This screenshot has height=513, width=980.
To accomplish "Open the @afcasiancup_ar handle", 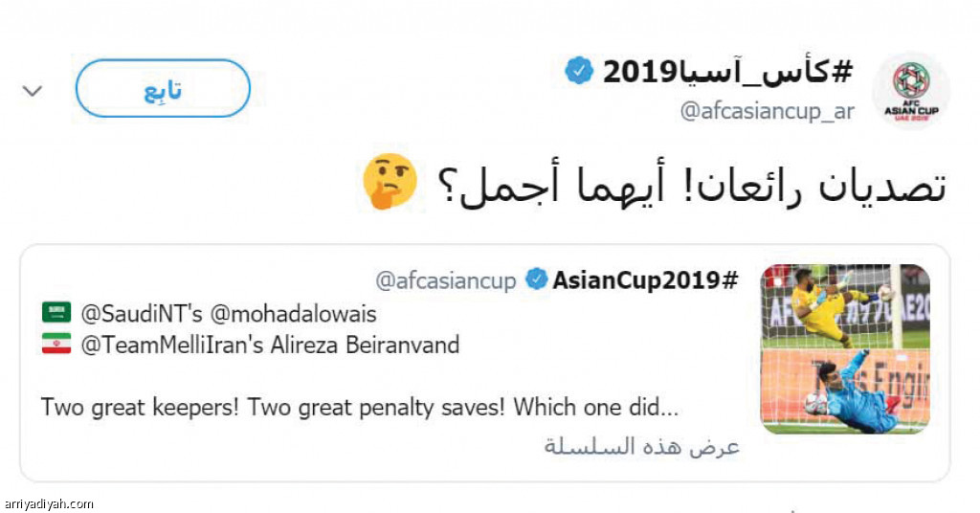I will coord(768,112).
